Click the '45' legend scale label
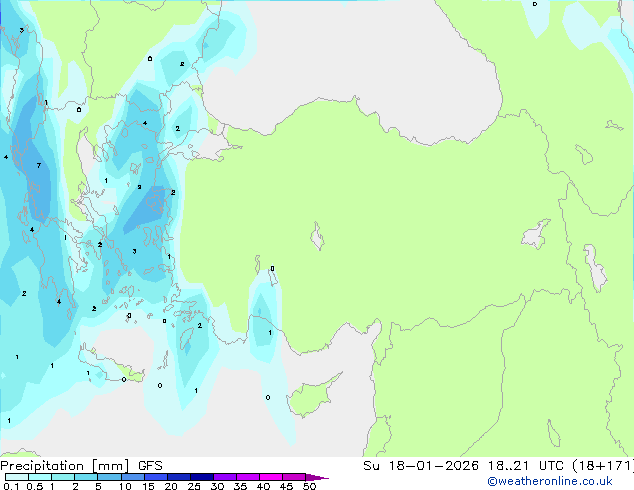The width and height of the screenshot is (634, 490). 286,486
